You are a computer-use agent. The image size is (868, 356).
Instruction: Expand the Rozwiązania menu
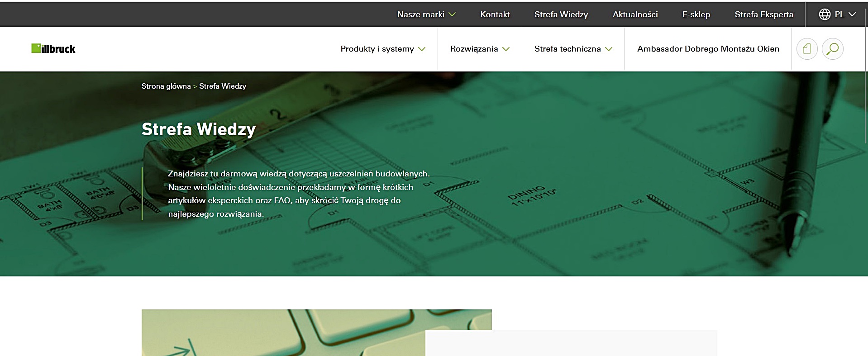click(x=480, y=49)
